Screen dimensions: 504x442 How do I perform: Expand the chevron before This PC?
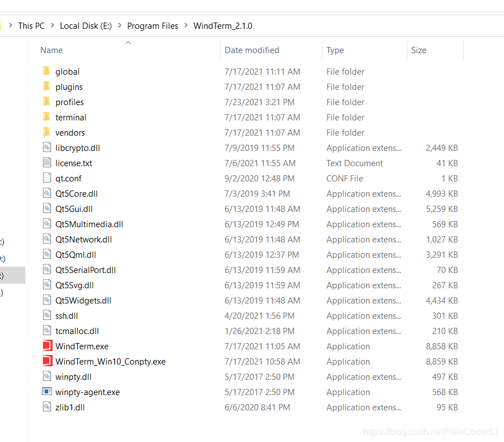pos(11,25)
